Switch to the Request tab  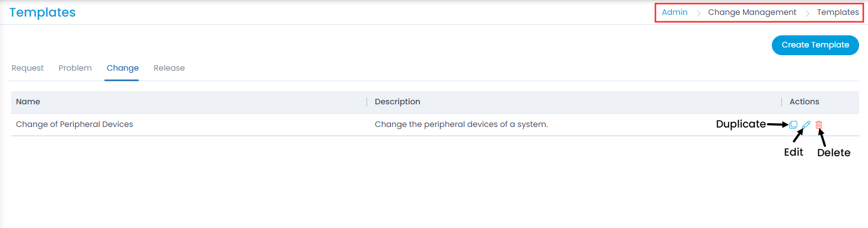click(x=28, y=68)
